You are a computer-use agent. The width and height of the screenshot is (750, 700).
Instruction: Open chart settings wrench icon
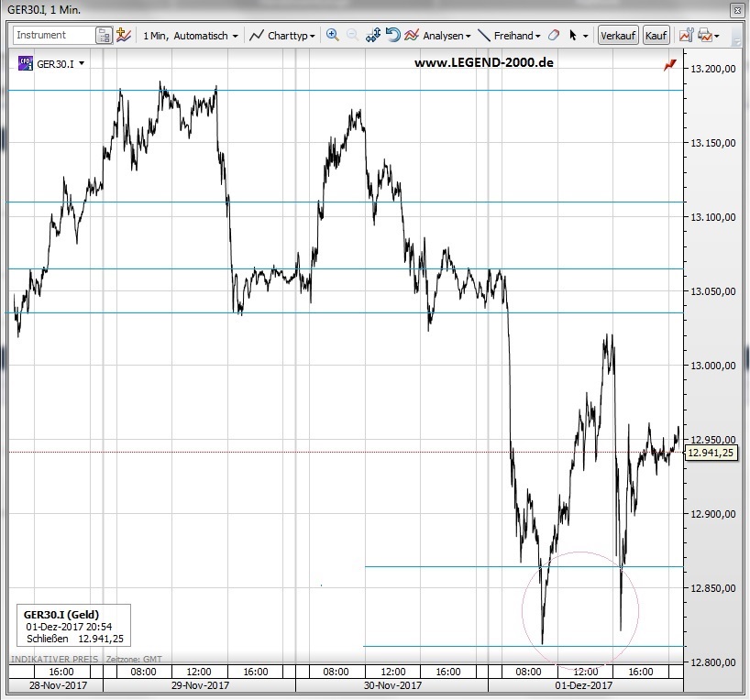pos(685,36)
